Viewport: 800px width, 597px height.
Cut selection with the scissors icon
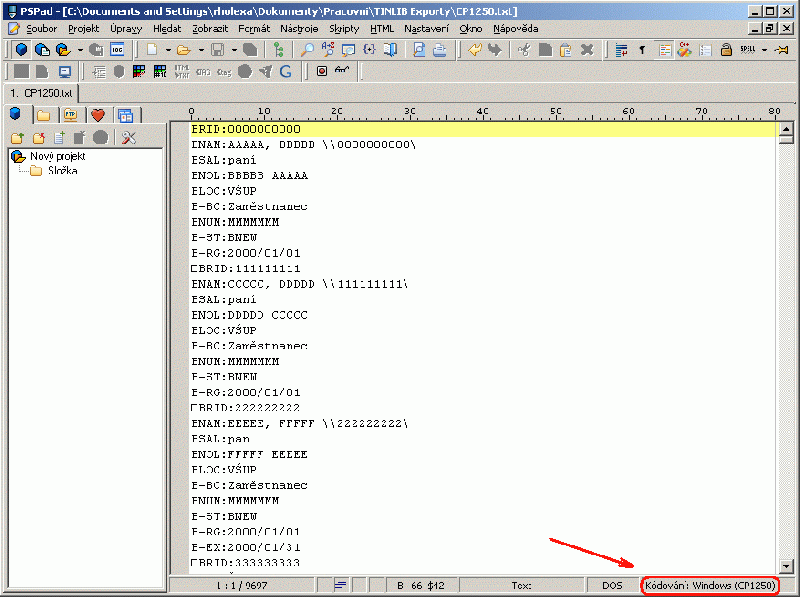[x=524, y=49]
